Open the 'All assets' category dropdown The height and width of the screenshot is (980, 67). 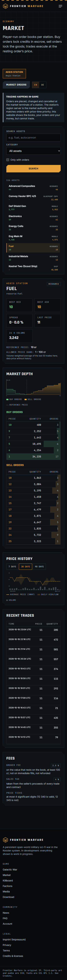[33, 151]
